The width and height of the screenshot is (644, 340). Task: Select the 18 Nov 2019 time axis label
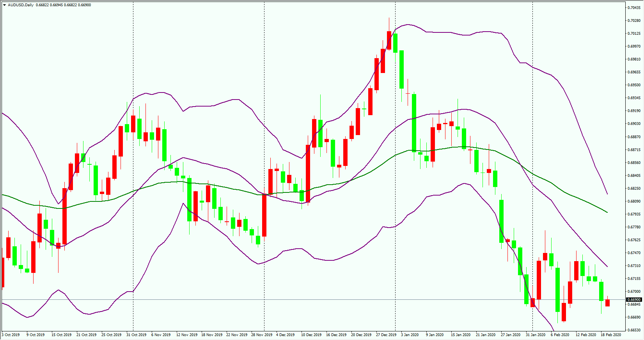212,335
